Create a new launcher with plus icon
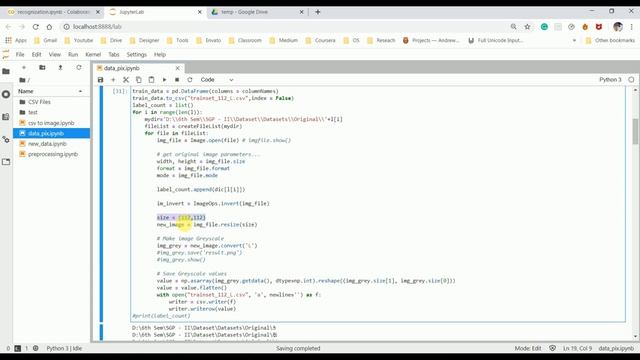Viewport: 640px width, 360px height. tap(24, 67)
